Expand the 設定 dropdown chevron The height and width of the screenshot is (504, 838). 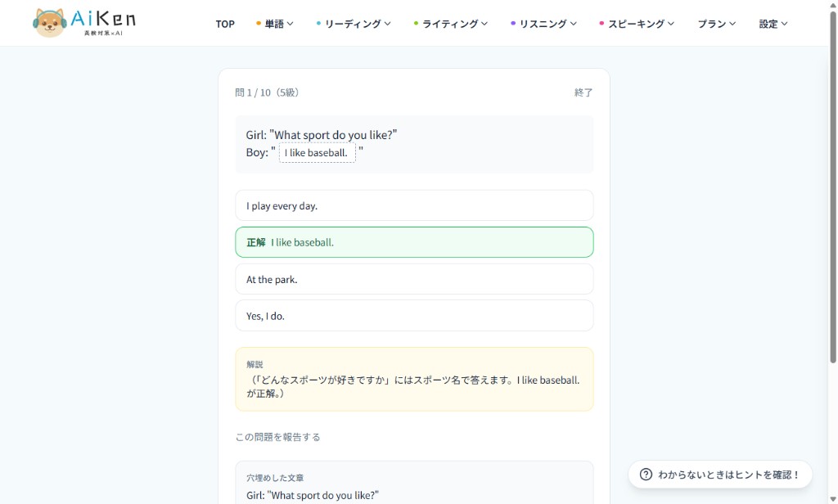784,24
